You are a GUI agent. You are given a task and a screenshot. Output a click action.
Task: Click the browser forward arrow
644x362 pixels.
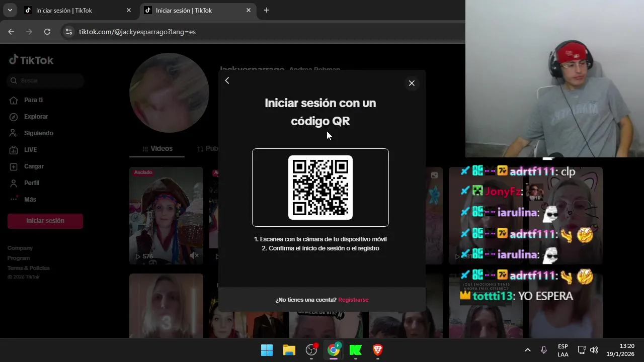(x=29, y=32)
